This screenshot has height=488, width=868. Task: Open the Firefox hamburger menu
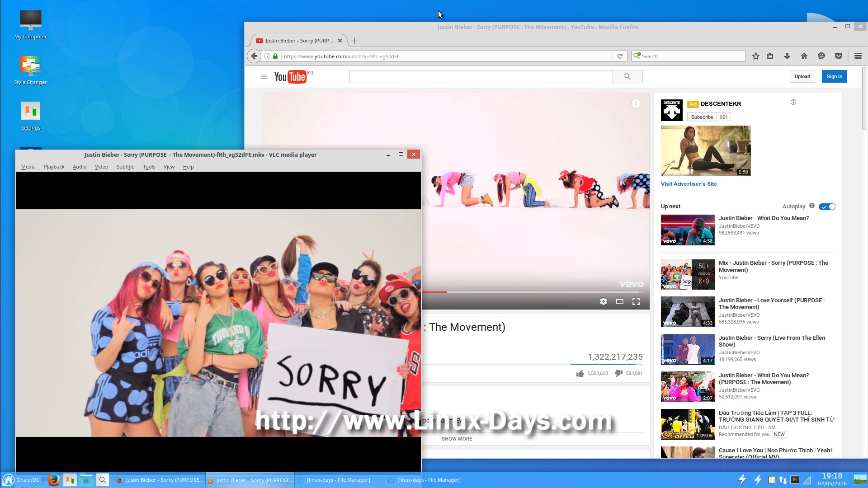point(858,56)
